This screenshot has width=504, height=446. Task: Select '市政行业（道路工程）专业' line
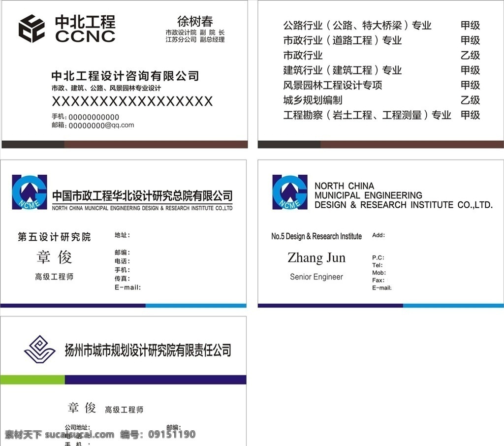coord(343,40)
